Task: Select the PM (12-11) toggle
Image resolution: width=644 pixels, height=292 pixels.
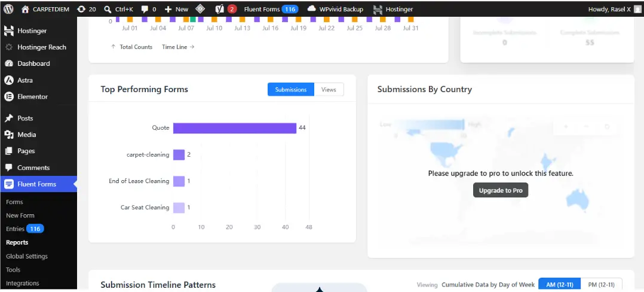Action: click(x=601, y=285)
